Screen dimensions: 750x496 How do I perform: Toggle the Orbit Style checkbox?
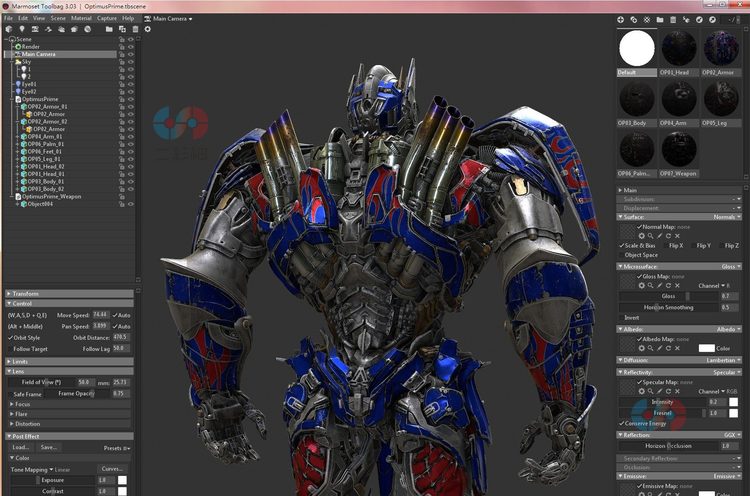(x=11, y=338)
